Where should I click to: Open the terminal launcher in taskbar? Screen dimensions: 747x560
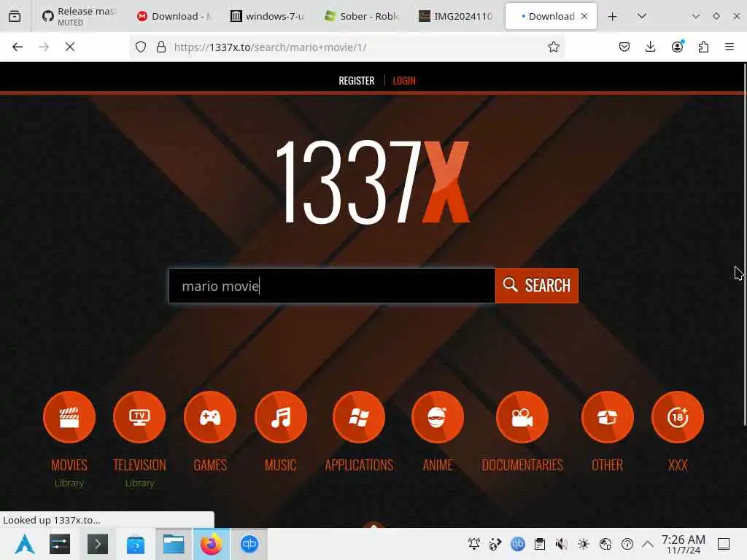click(x=98, y=544)
